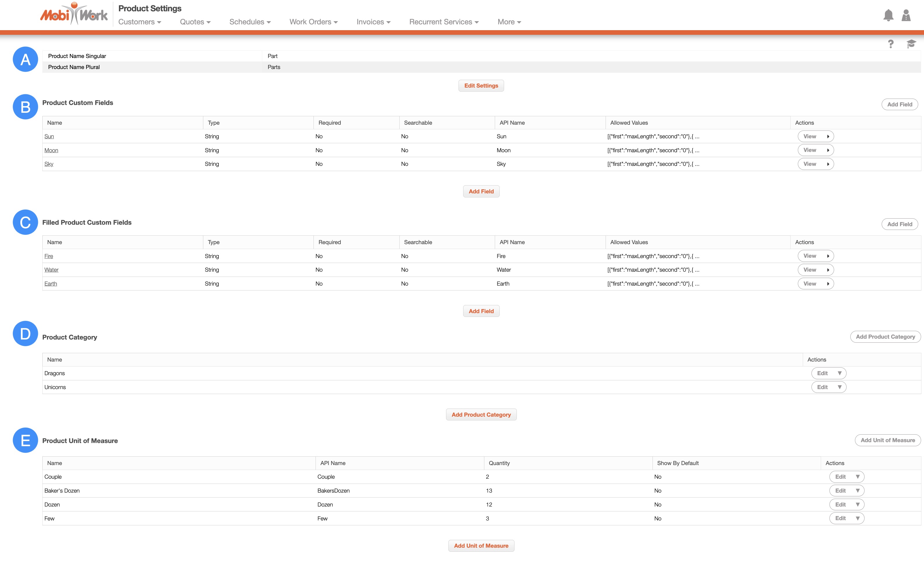Click the MobiWork logo

(74, 14)
